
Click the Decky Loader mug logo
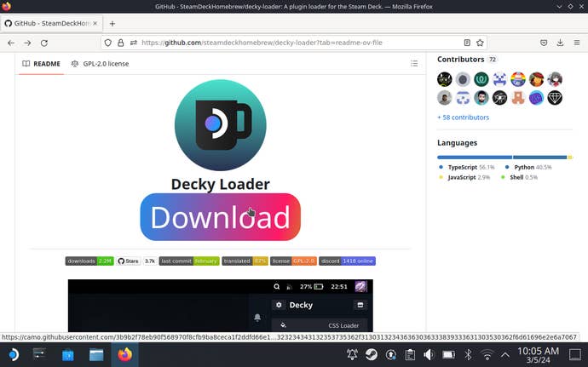221,125
